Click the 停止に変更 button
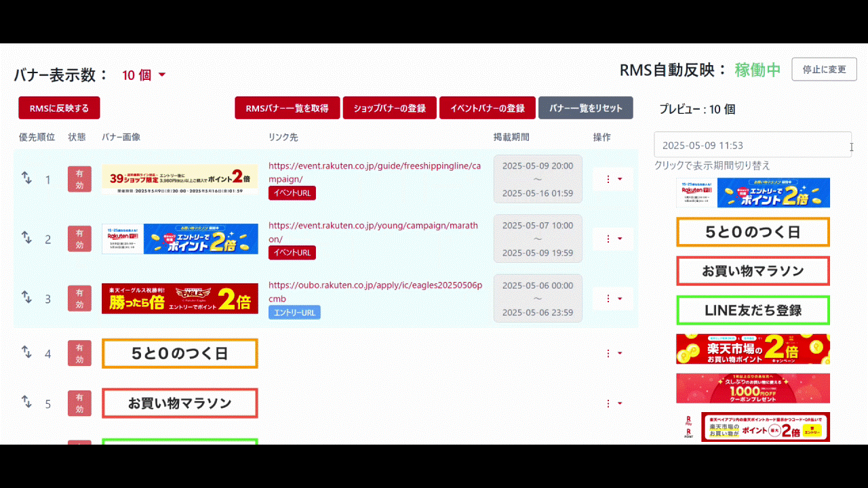Screen dimensions: 868x488 coord(825,69)
